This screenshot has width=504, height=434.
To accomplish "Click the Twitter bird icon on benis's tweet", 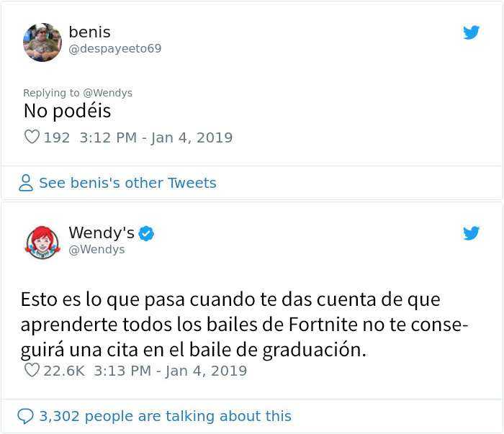I will pos(471,32).
